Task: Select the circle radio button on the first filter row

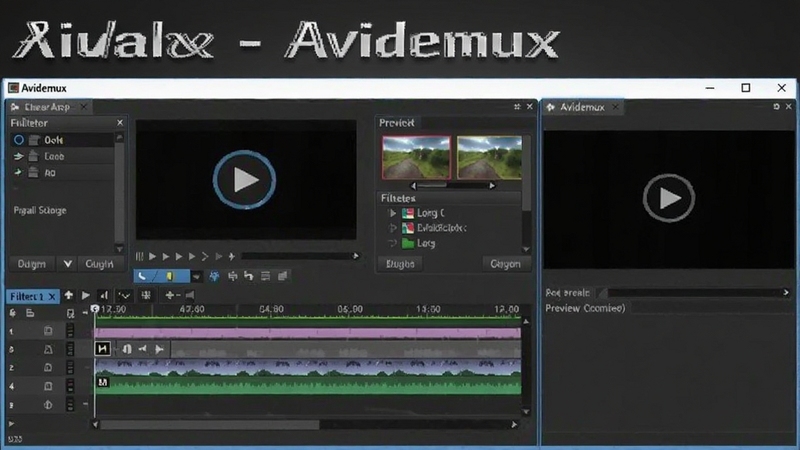Action: tap(19, 140)
